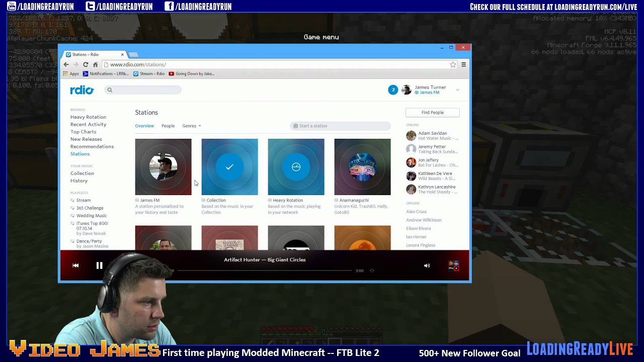Open Recommendations in sidebar
This screenshot has width=644, height=362.
coord(92,146)
